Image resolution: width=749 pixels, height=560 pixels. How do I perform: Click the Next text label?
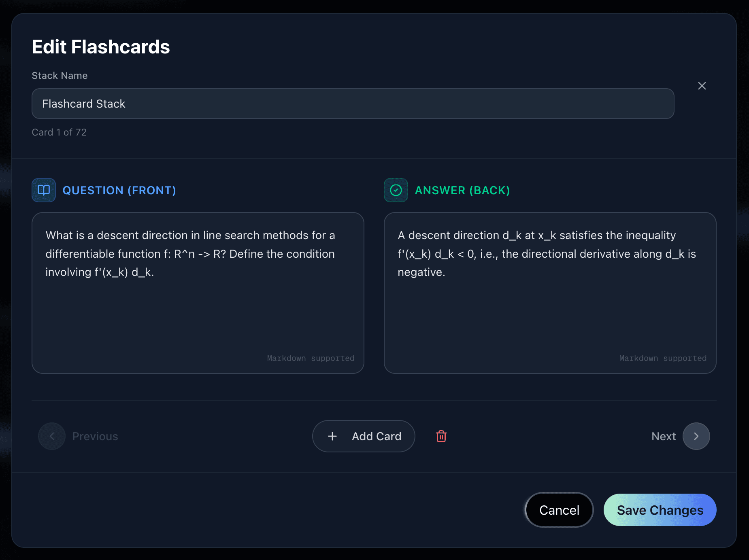point(664,436)
